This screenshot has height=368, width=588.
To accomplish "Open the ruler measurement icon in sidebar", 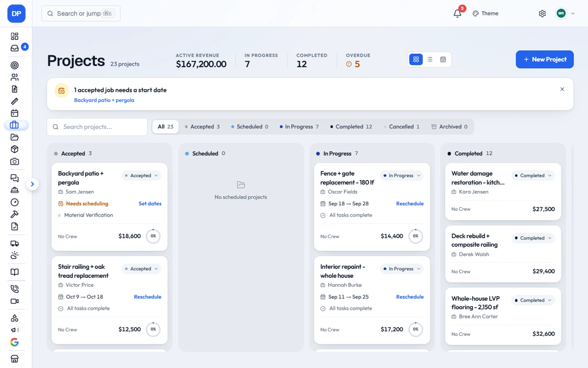I will click(x=14, y=101).
